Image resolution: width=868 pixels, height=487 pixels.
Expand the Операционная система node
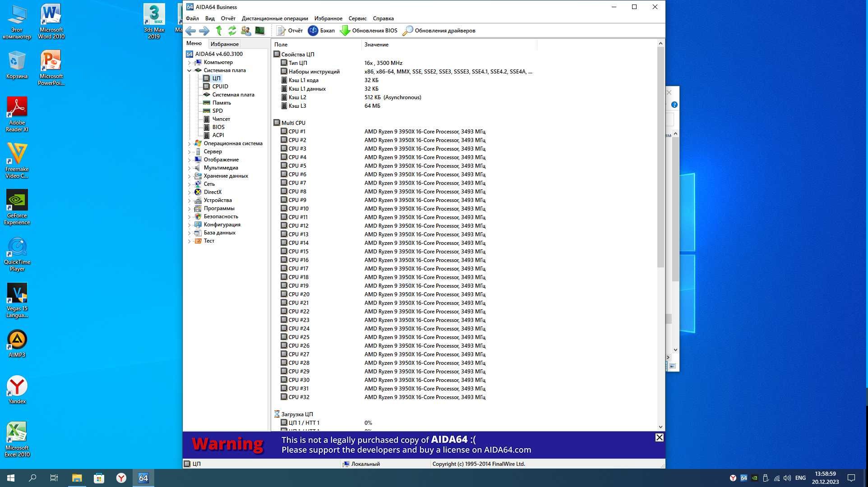(189, 143)
